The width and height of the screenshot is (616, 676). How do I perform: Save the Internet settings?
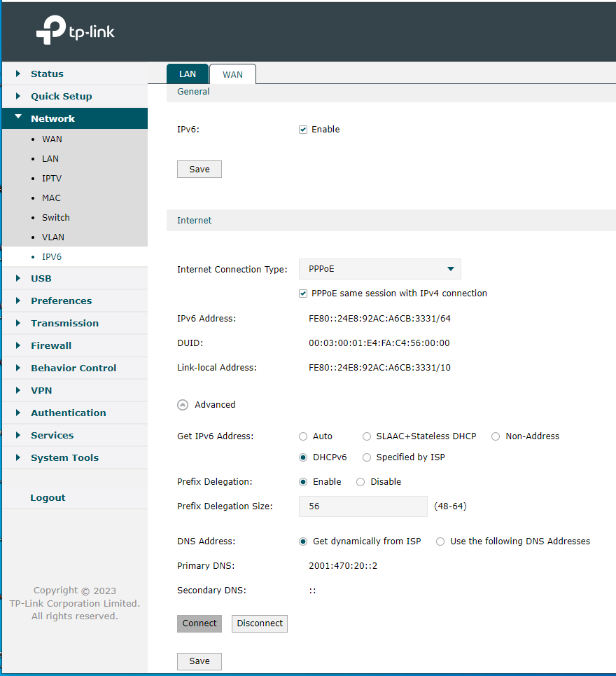pyautogui.click(x=199, y=661)
